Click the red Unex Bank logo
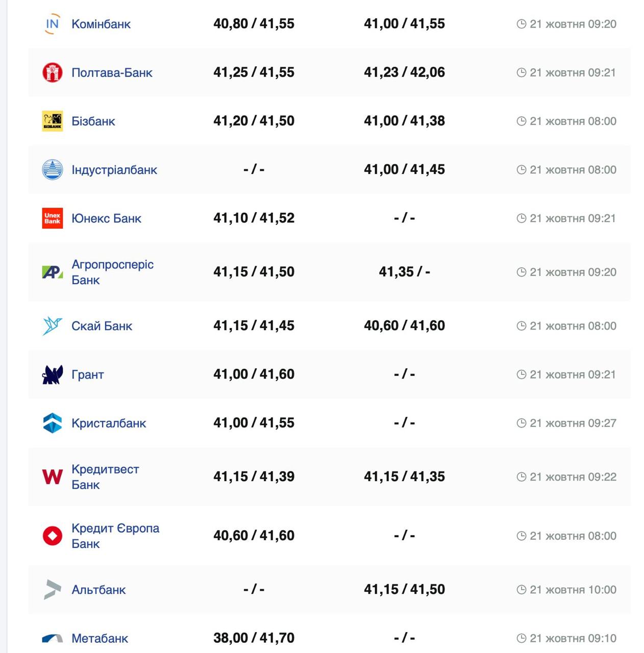This screenshot has width=644, height=653. pyautogui.click(x=52, y=218)
